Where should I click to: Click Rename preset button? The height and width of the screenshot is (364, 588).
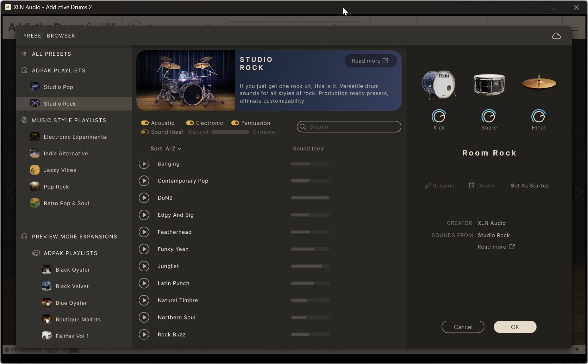(439, 186)
